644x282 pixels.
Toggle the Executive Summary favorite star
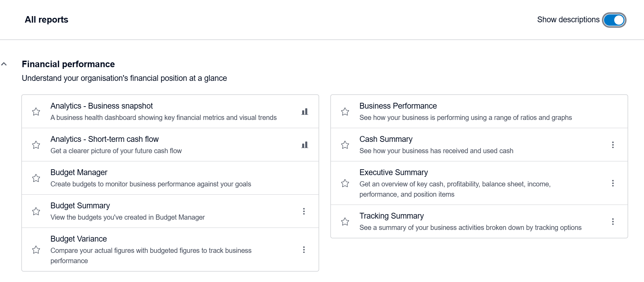tap(345, 183)
